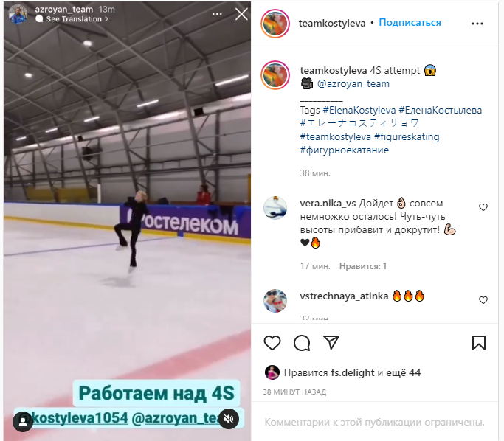Open story three-dot options menu
The width and height of the screenshot is (504, 441).
point(217,14)
